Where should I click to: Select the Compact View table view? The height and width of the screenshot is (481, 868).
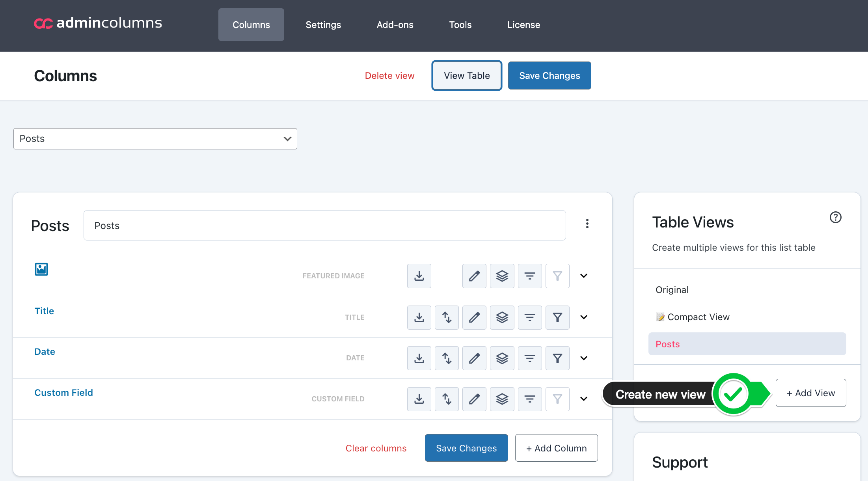(698, 317)
